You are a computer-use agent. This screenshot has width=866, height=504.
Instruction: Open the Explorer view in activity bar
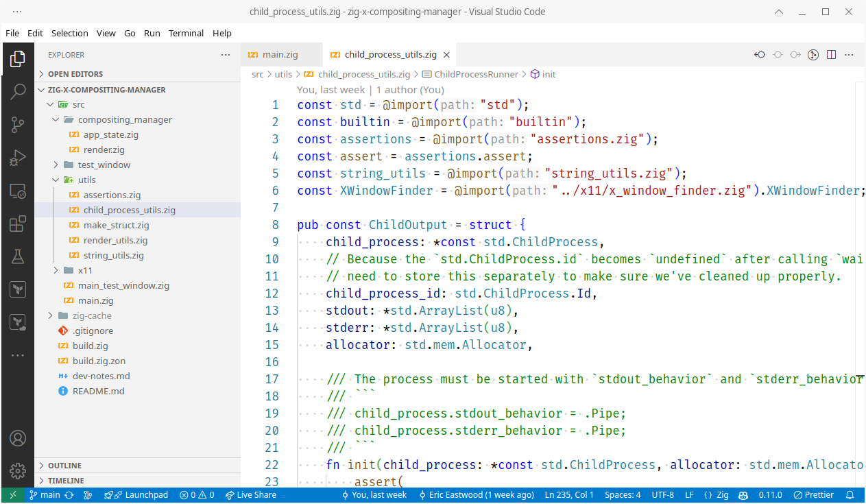click(x=18, y=59)
